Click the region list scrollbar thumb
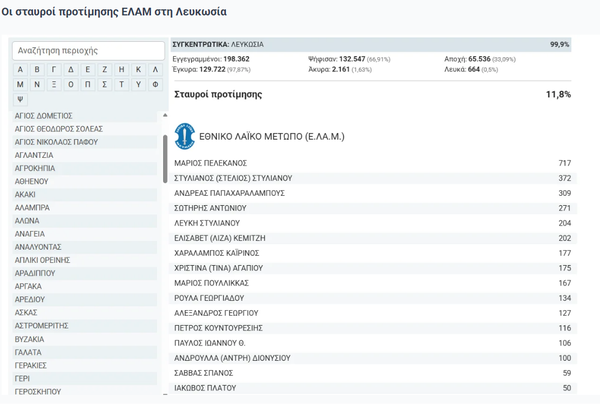Image resolution: width=600 pixels, height=407 pixels. 165,159
